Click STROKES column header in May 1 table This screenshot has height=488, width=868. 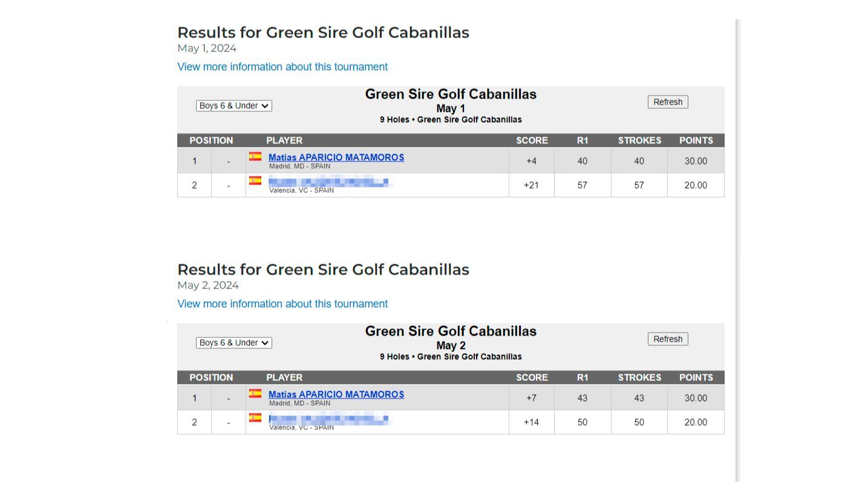[x=639, y=140]
